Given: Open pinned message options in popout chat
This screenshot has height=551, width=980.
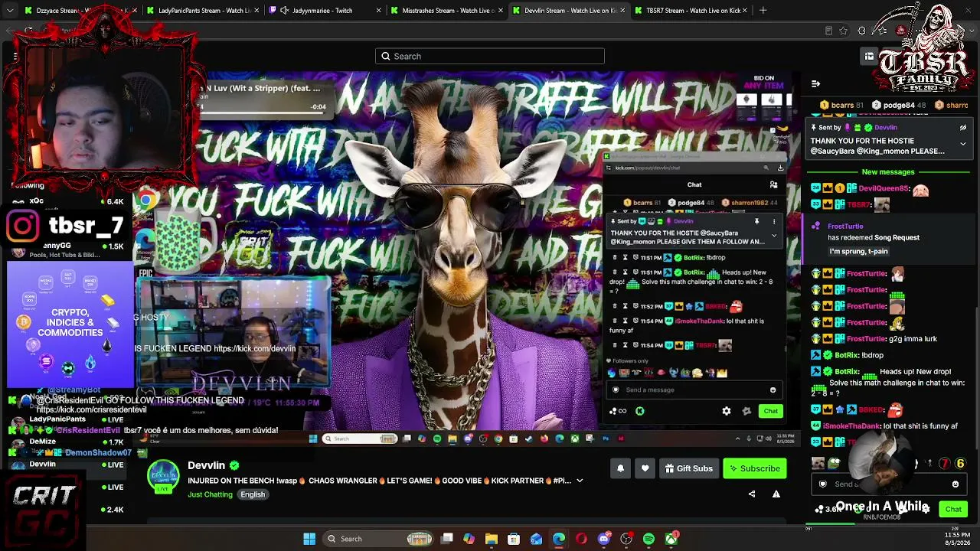Looking at the screenshot, I should 774,222.
